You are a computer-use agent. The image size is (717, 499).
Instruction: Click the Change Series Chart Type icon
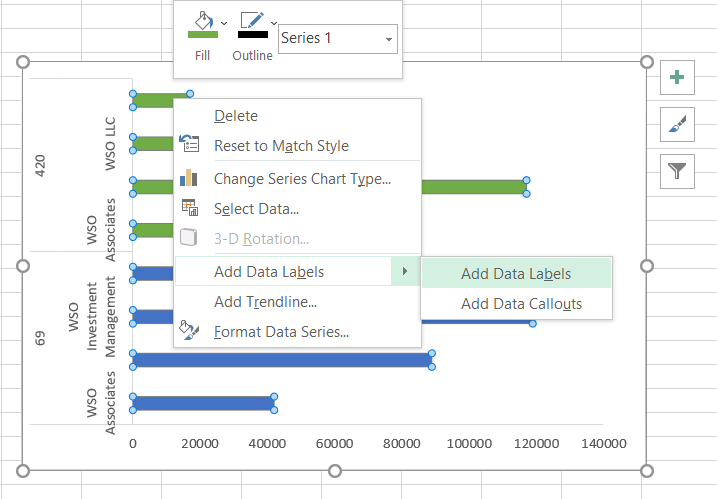point(189,179)
